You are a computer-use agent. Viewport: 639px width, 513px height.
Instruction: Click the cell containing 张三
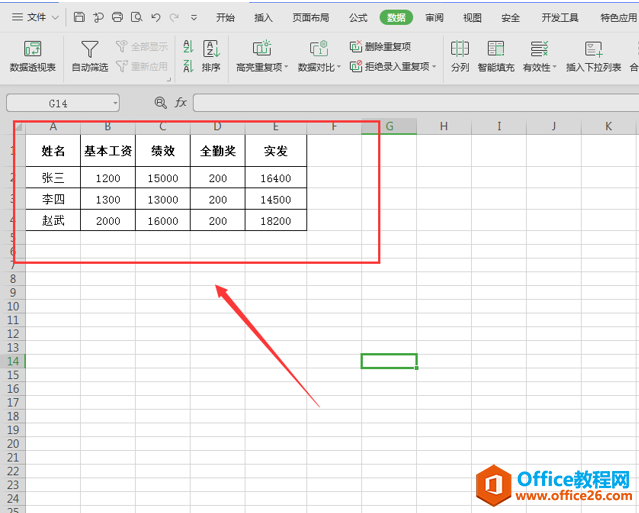53,178
